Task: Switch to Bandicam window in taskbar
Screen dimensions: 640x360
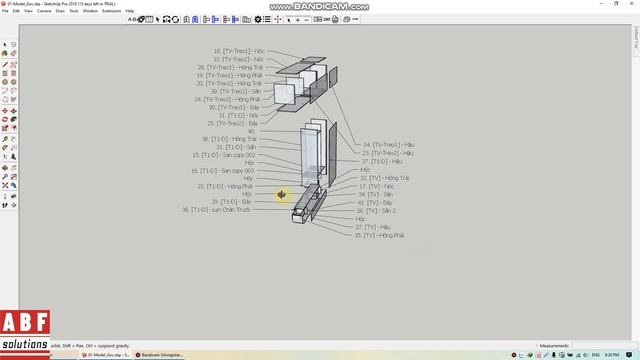Action: tap(160, 355)
